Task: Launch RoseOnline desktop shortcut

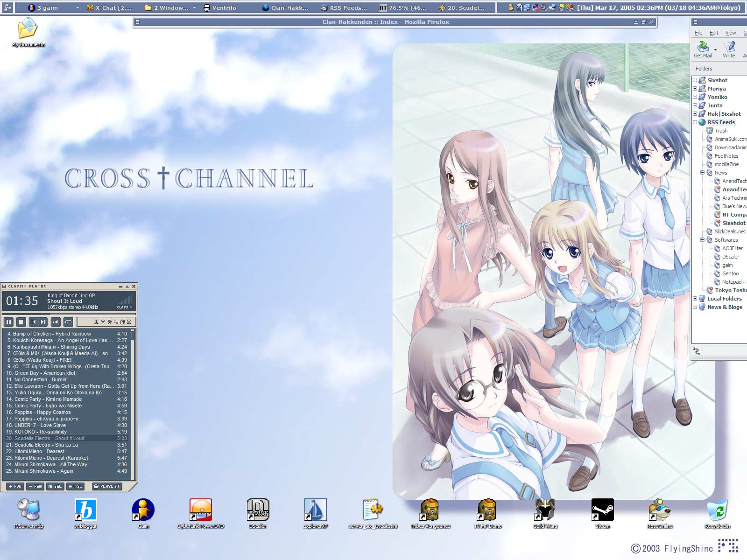Action: pos(660,514)
